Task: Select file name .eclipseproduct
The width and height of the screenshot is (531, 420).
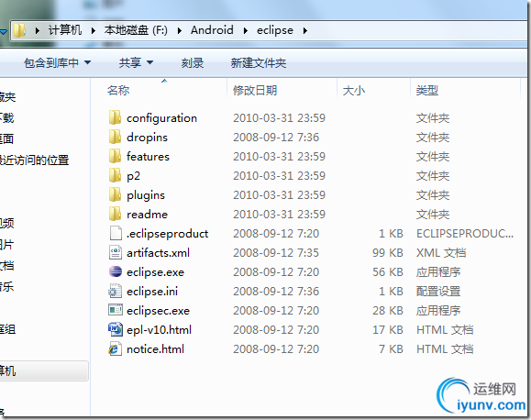Action: [167, 234]
